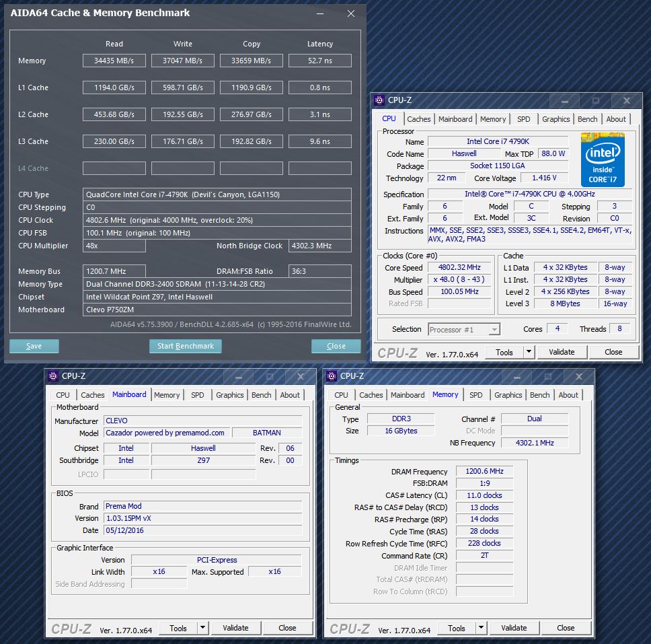Click Core Speed value 4802.32 MHz
651x644 pixels.
[459, 268]
